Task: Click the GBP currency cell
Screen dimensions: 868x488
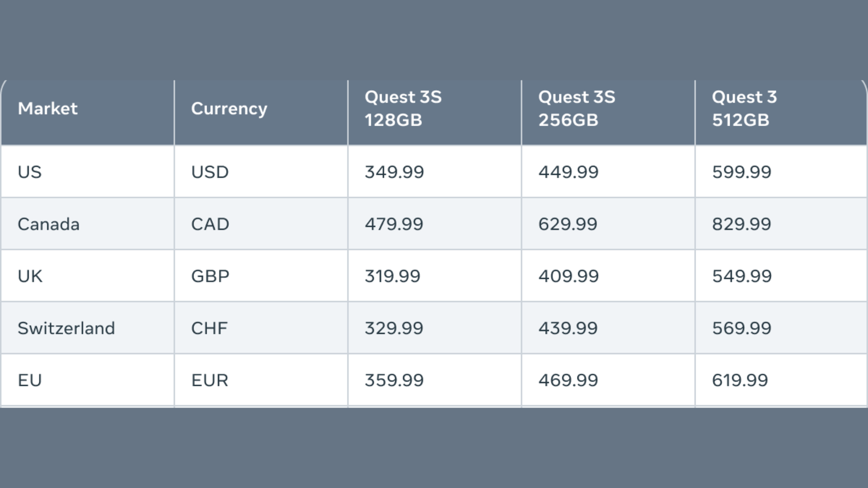Action: (x=210, y=276)
